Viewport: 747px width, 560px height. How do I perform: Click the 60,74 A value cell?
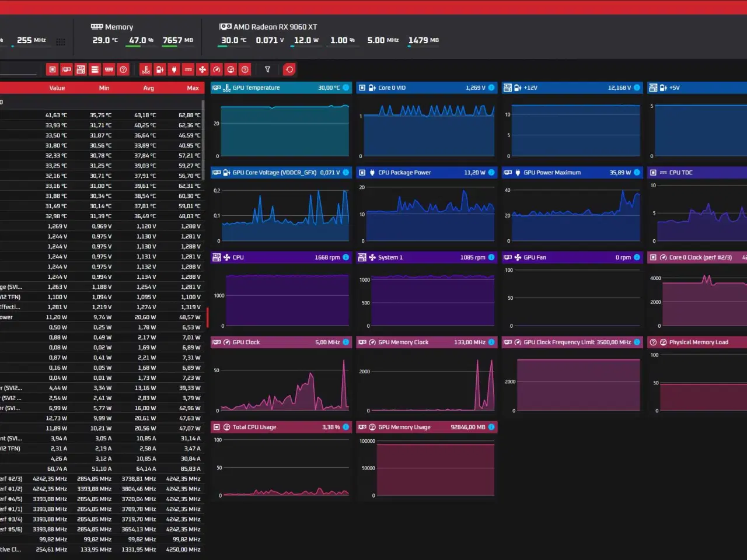point(57,469)
